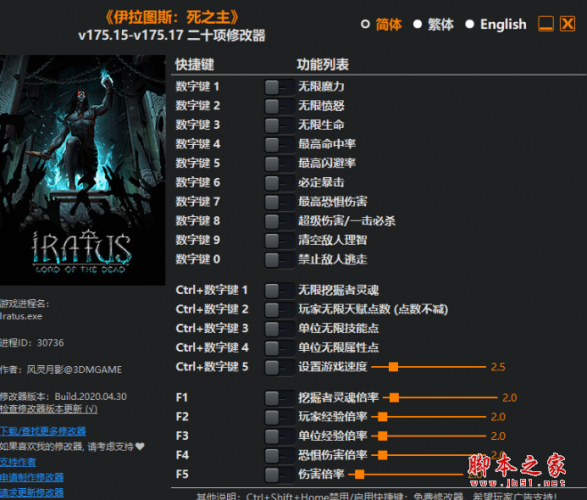Enable 禁止敌人逃走 switch
This screenshot has height=500, width=587.
279,259
